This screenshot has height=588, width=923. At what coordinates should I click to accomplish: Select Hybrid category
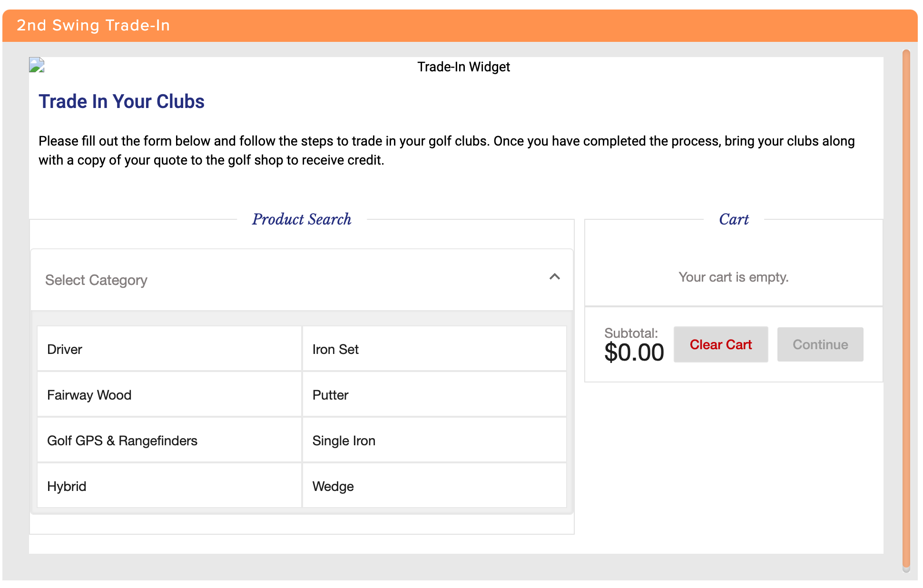169,486
